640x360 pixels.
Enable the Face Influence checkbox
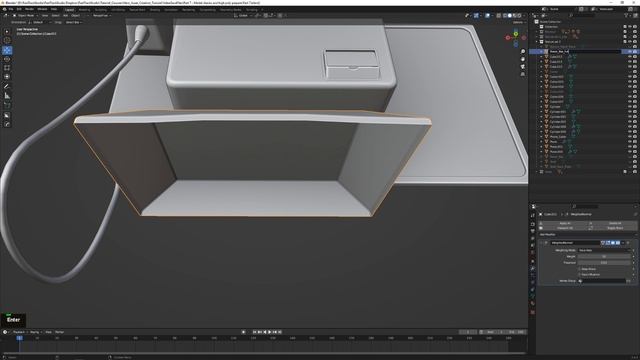[x=579, y=275]
